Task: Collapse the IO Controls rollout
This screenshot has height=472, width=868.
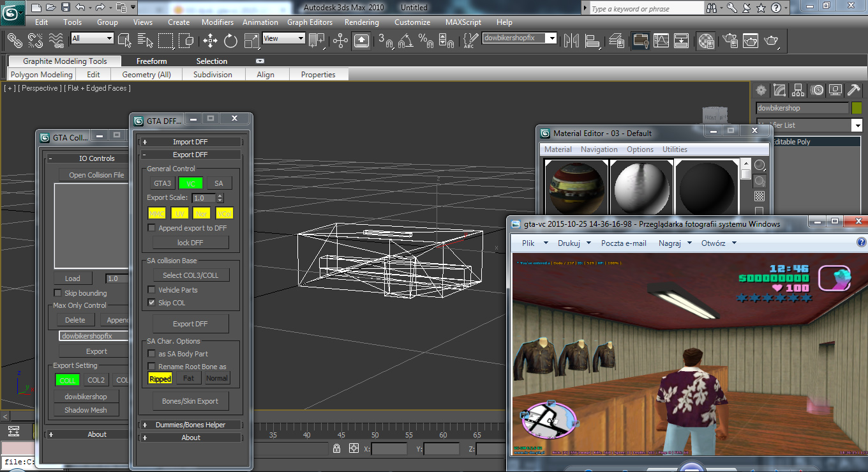Action: [87, 158]
